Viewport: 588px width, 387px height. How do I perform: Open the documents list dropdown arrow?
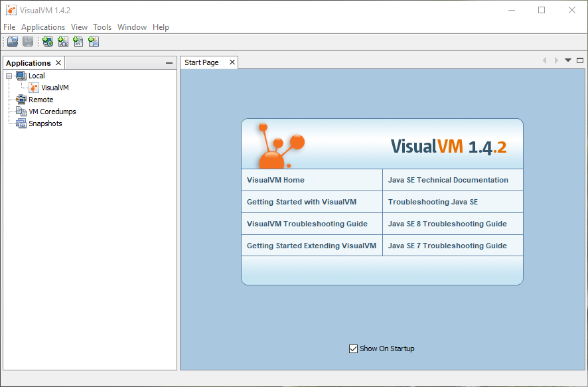tap(568, 60)
